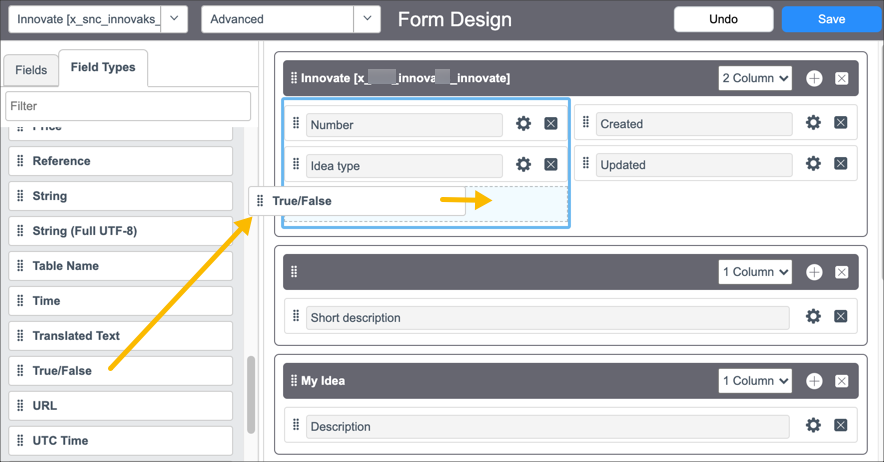
Task: Switch to the Fields tab
Action: tap(31, 70)
